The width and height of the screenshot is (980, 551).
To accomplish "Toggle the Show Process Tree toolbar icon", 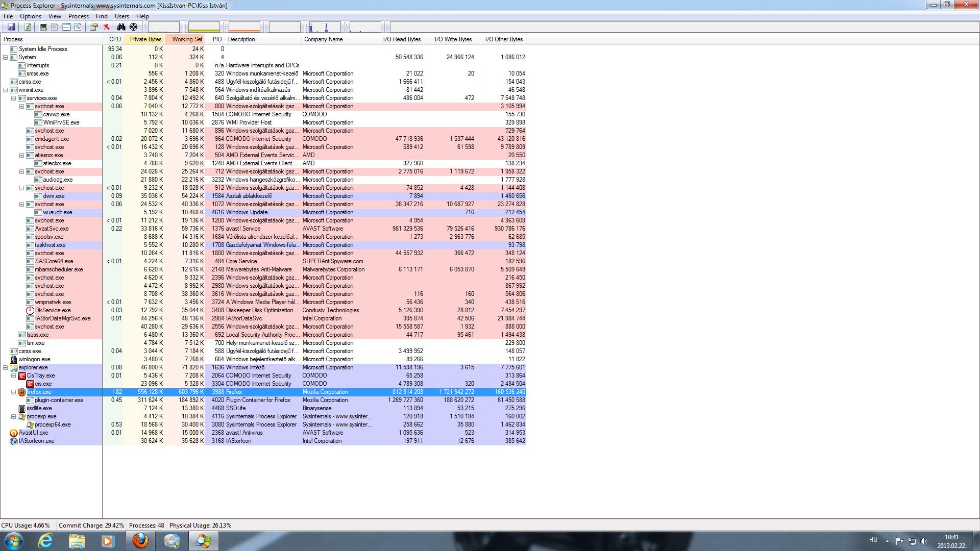I will [x=55, y=27].
